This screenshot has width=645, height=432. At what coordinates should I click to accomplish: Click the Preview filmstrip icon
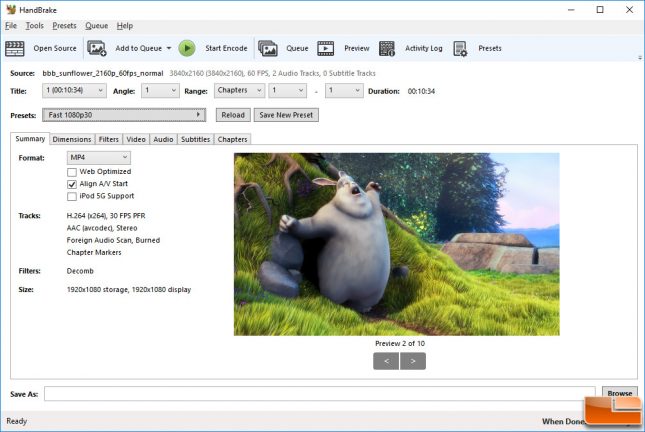pos(325,49)
